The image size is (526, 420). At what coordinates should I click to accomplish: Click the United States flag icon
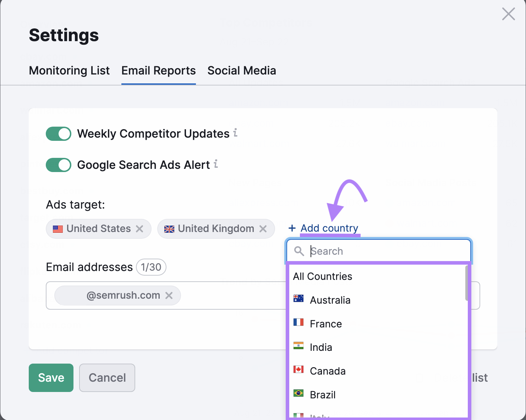(x=58, y=229)
